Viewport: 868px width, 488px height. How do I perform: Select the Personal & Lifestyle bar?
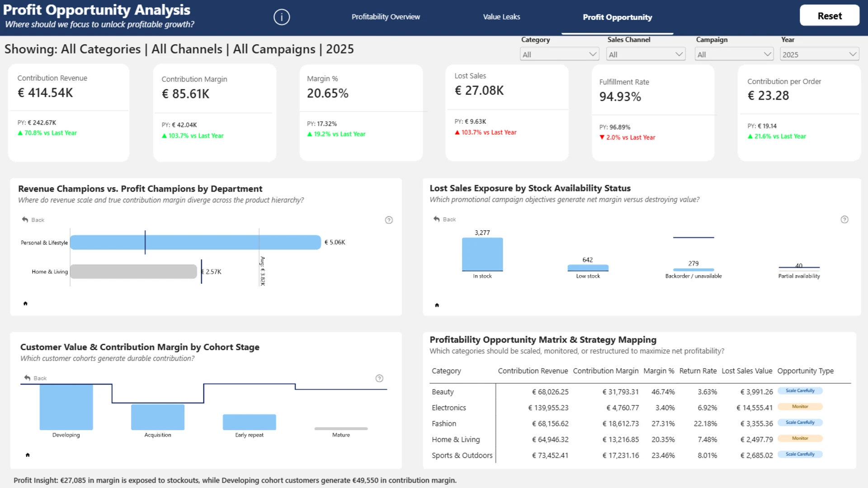[x=195, y=242]
